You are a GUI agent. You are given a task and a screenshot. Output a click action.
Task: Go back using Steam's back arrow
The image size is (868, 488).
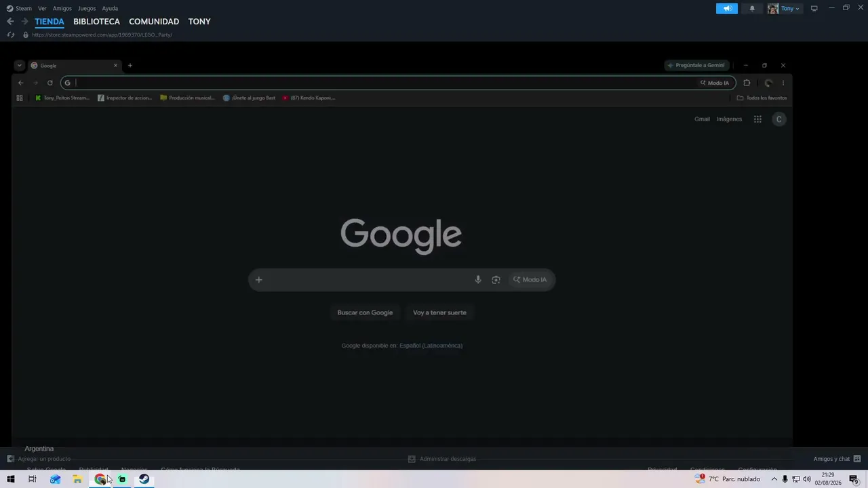pyautogui.click(x=10, y=22)
